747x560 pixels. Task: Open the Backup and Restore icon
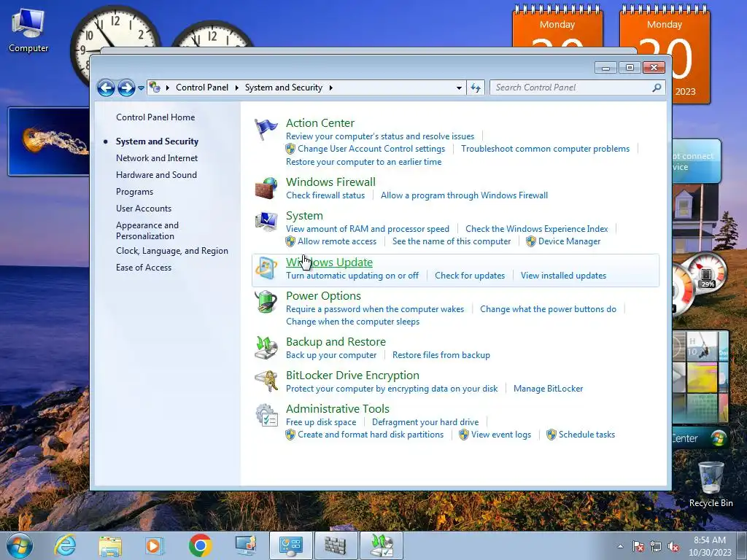click(x=266, y=348)
